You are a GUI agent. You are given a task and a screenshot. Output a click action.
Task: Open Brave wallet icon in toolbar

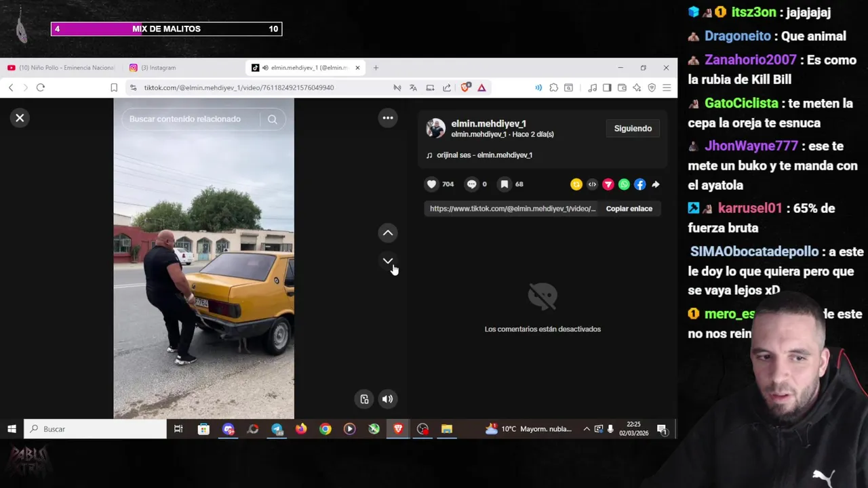coord(622,87)
